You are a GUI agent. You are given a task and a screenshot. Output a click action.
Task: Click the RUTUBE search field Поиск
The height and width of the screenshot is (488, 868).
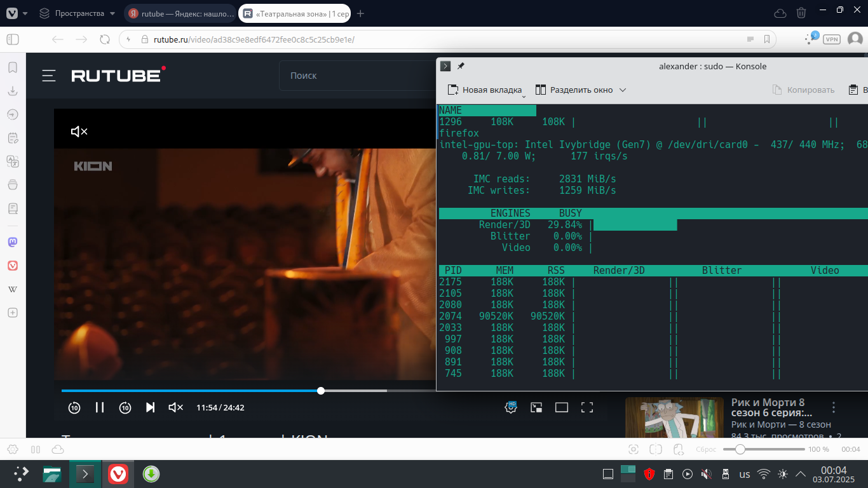pyautogui.click(x=356, y=76)
